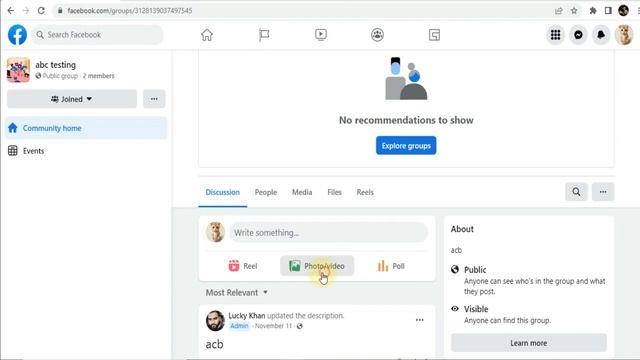640x360 pixels.
Task: Select Community home in sidebar
Action: click(86, 128)
